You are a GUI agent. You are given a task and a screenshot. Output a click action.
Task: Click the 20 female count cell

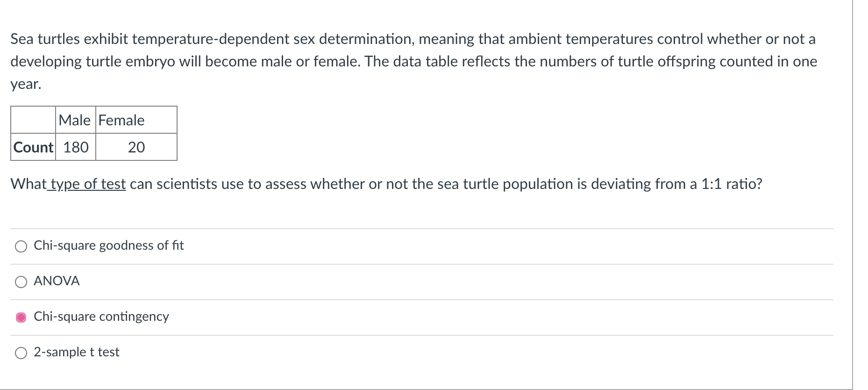[136, 147]
